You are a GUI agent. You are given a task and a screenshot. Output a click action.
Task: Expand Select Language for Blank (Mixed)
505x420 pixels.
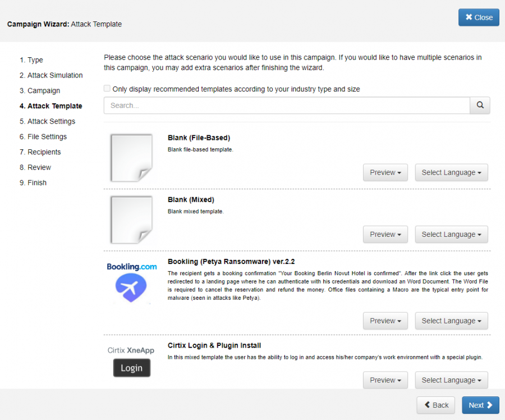[451, 234]
